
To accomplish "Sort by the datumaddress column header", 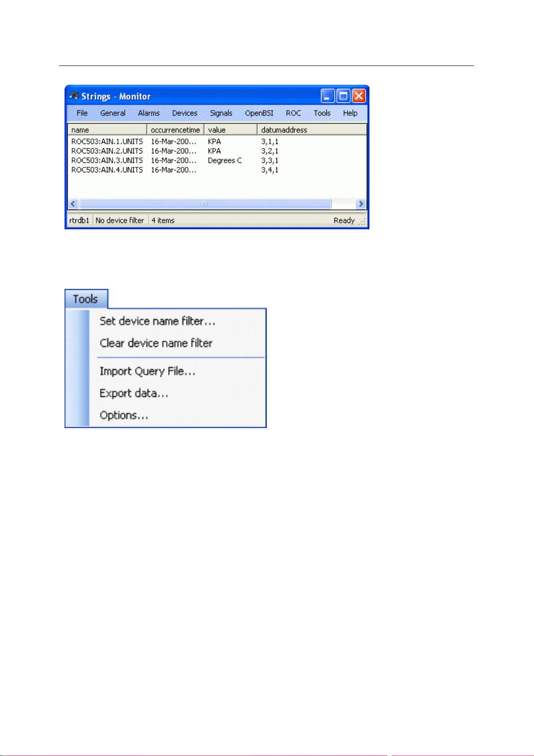I will click(x=312, y=130).
